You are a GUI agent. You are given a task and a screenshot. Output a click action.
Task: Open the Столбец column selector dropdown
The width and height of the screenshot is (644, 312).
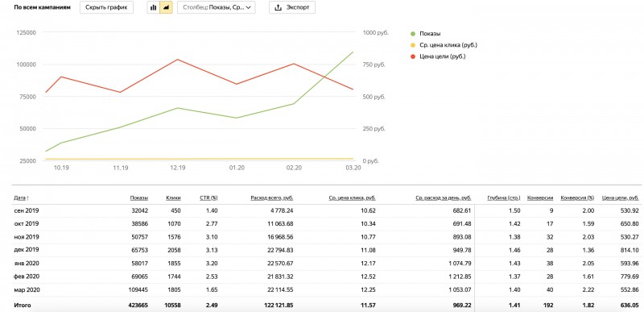(x=216, y=7)
